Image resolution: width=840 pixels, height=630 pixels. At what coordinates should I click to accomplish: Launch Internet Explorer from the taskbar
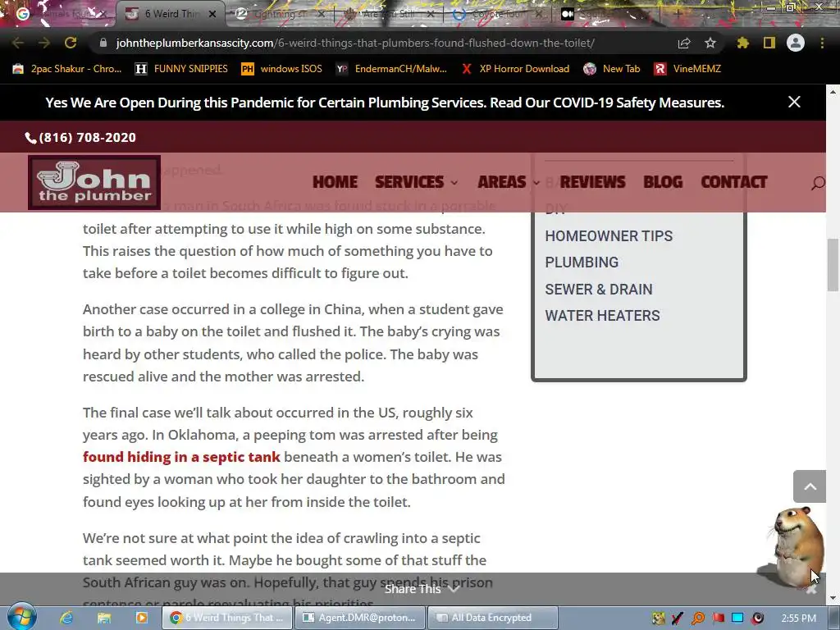(66, 618)
